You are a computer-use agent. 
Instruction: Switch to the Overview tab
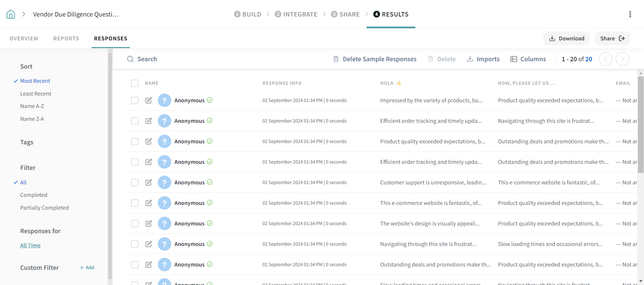coord(24,38)
